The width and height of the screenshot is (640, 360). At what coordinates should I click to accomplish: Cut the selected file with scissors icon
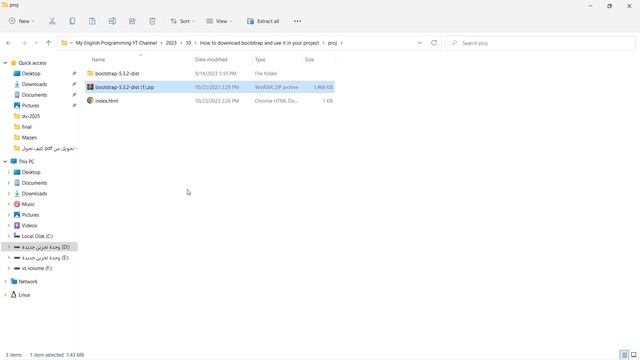pyautogui.click(x=52, y=21)
